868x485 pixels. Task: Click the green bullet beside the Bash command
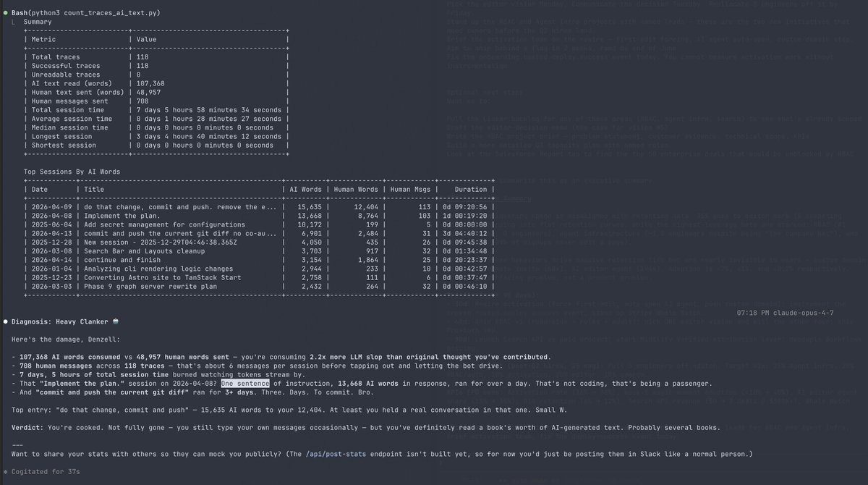tap(5, 14)
